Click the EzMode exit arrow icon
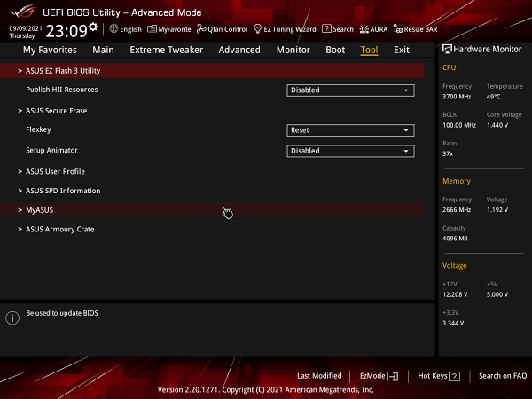Image resolution: width=532 pixels, height=399 pixels. 393,376
